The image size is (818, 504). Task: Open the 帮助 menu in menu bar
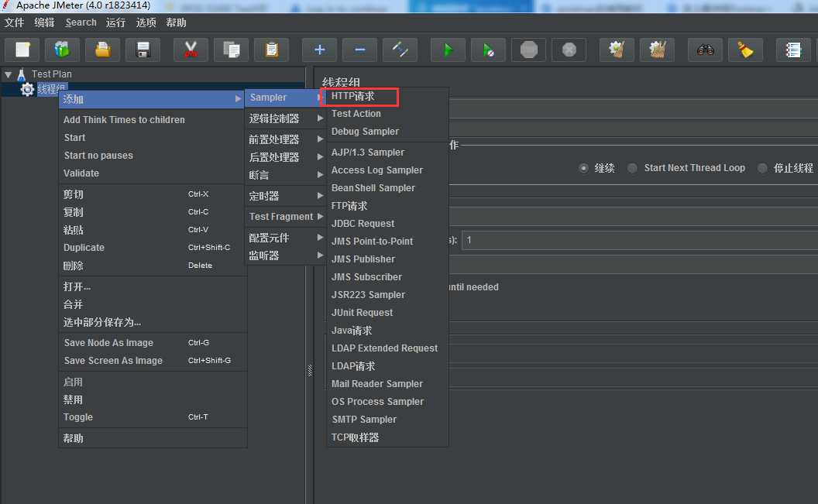177,22
